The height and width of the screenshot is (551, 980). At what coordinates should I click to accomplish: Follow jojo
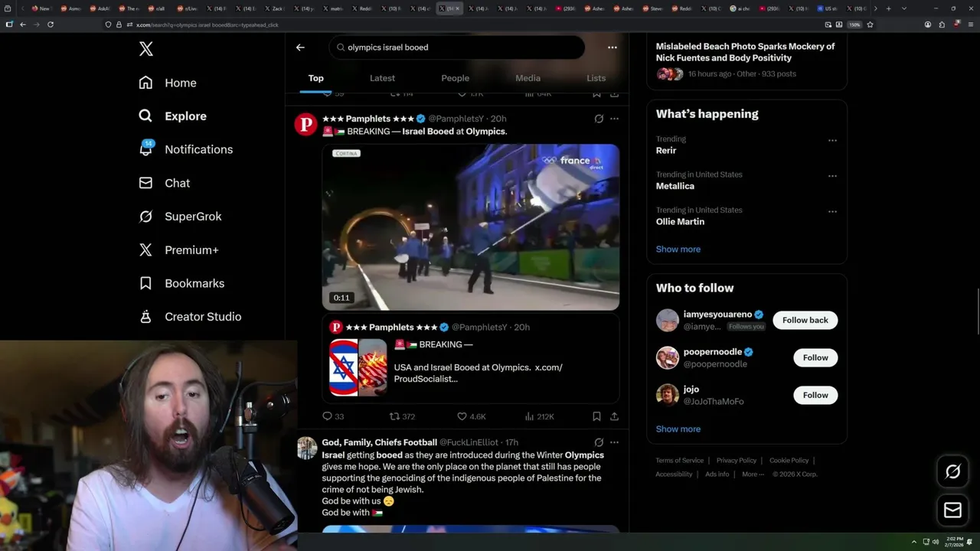point(815,395)
